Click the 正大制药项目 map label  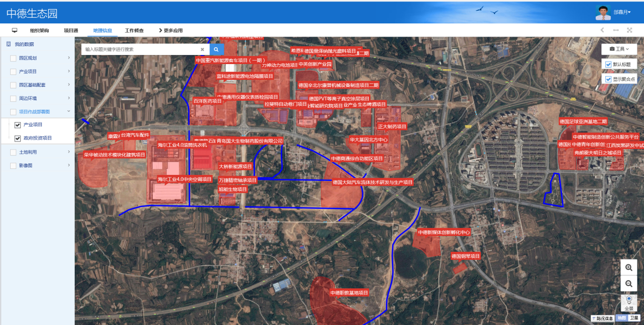[x=392, y=127]
